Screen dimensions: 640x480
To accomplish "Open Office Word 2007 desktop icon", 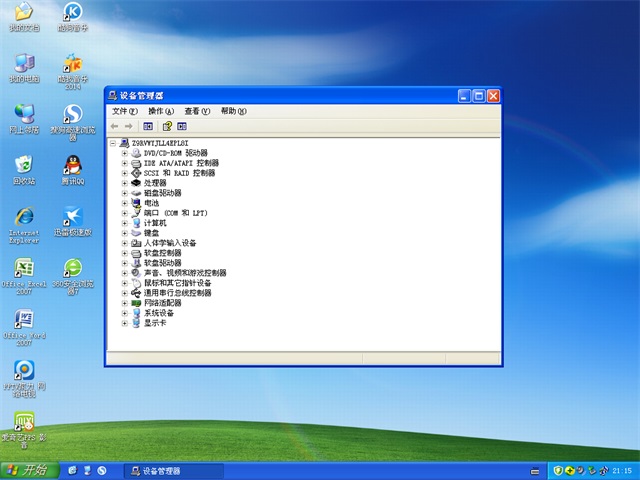I will tap(23, 322).
